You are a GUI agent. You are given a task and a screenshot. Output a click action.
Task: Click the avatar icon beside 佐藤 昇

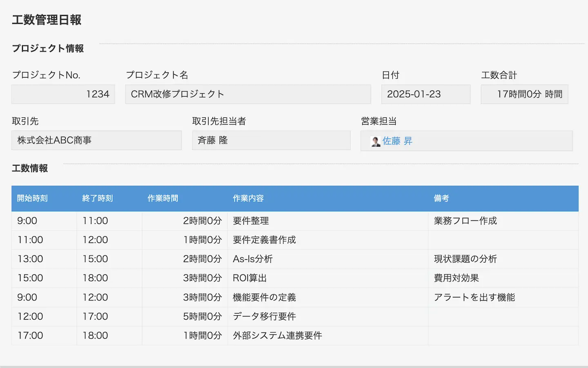375,141
